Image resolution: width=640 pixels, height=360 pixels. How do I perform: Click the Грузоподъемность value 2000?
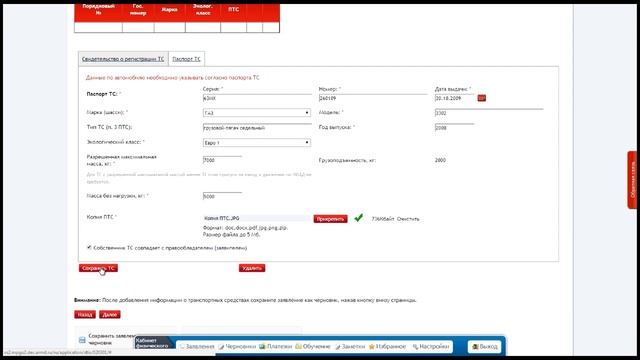click(440, 160)
